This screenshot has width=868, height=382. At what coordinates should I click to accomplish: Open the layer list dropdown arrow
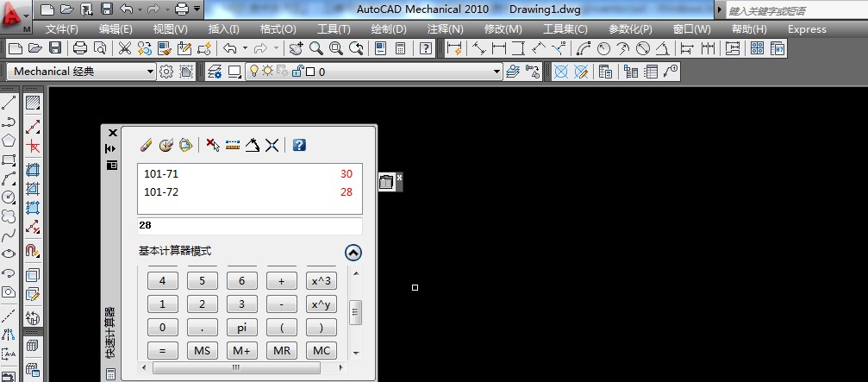coord(497,72)
